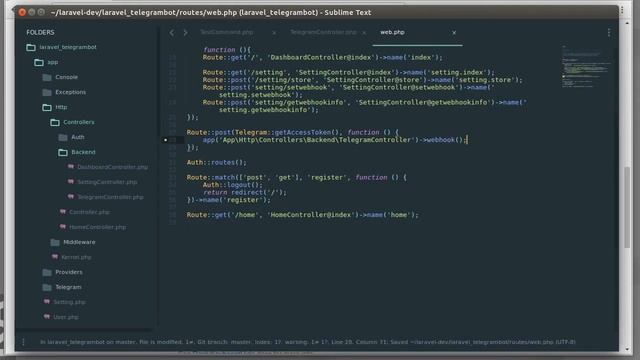Click the Middleware folder icon

(55, 242)
